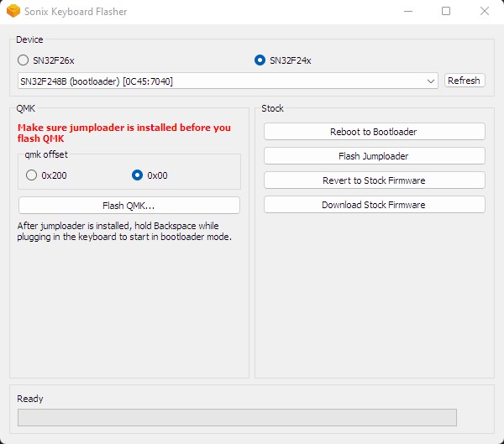The width and height of the screenshot is (504, 444).
Task: Click the Stock group label
Action: [272, 108]
